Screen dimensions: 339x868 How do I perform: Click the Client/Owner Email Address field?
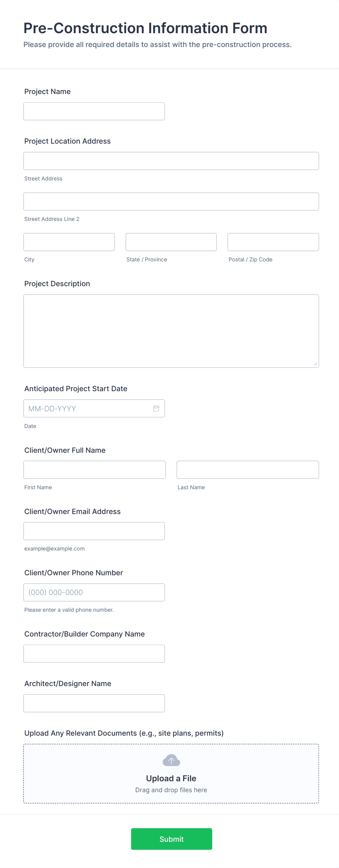pyautogui.click(x=94, y=531)
